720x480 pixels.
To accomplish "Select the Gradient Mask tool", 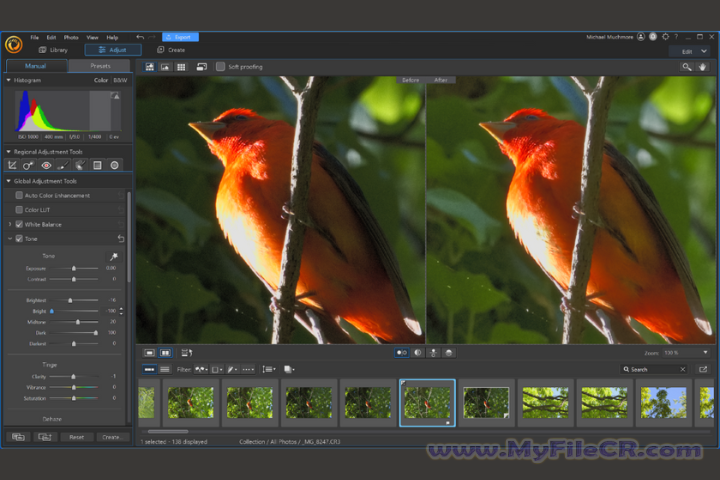I will pos(97,165).
